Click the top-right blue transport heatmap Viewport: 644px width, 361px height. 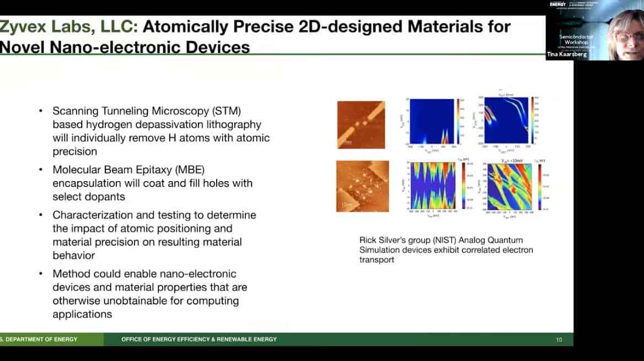506,121
